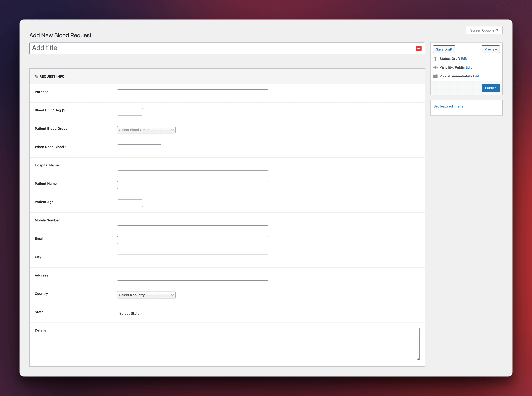This screenshot has width=532, height=396.
Task: Click the Mobile Number input field
Action: (192, 222)
